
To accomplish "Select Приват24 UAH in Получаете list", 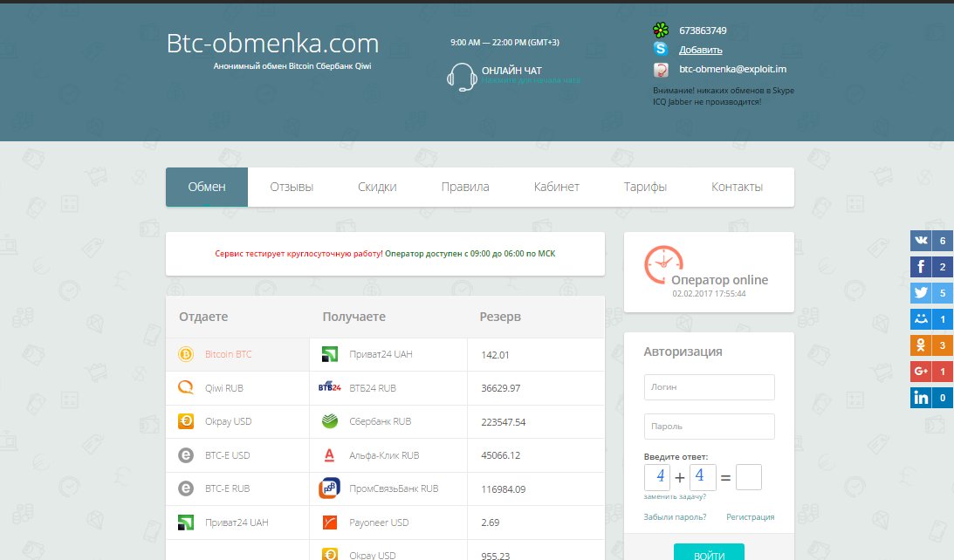I will coord(388,354).
